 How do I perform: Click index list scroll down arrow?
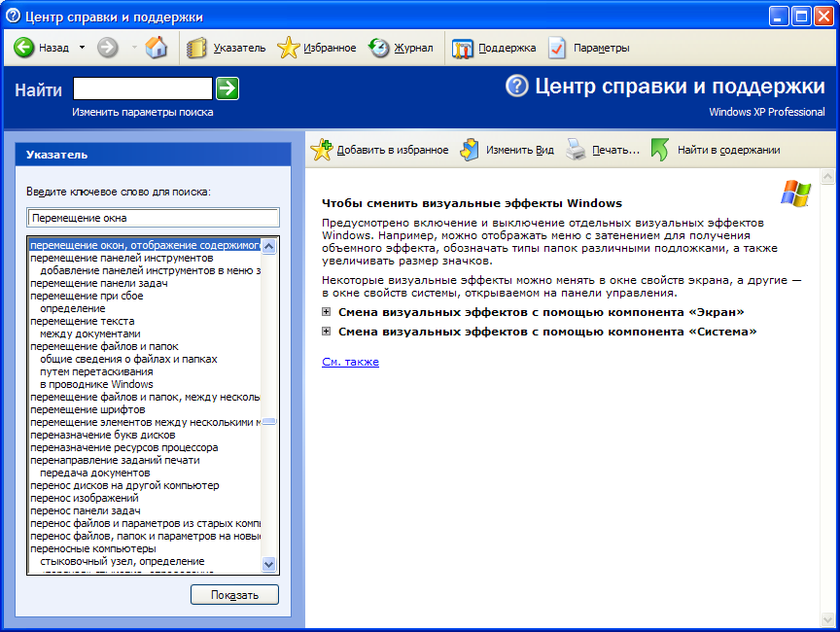(269, 564)
